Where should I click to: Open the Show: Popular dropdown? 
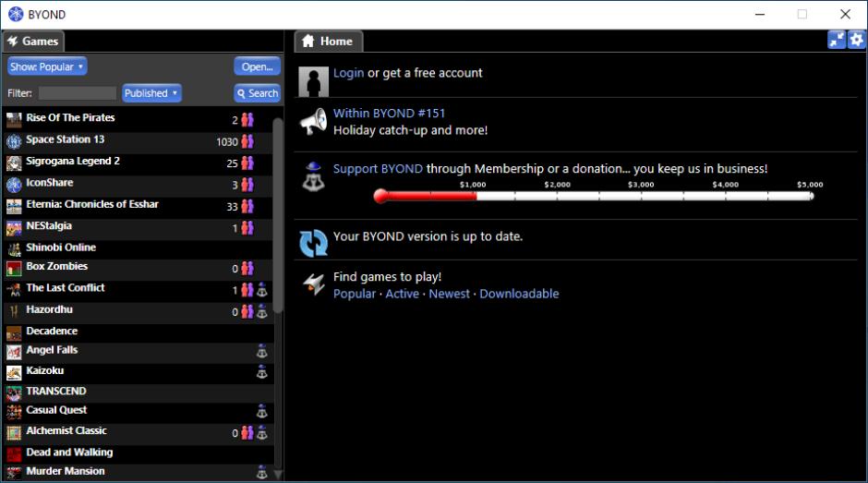click(x=47, y=66)
